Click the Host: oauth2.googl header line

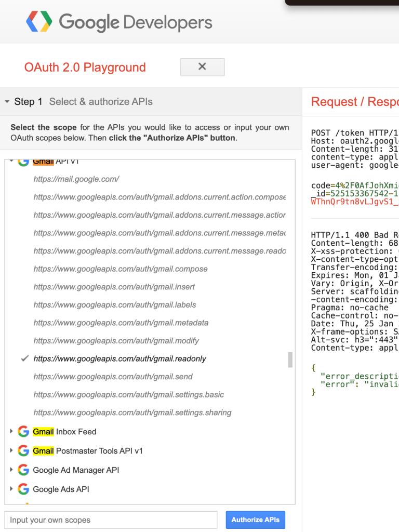pos(355,141)
